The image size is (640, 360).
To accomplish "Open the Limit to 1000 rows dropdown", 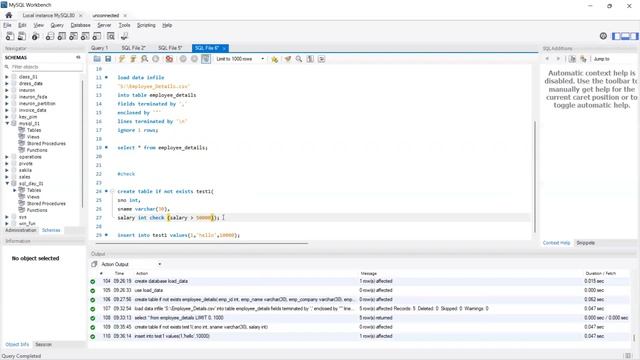I will 240,59.
